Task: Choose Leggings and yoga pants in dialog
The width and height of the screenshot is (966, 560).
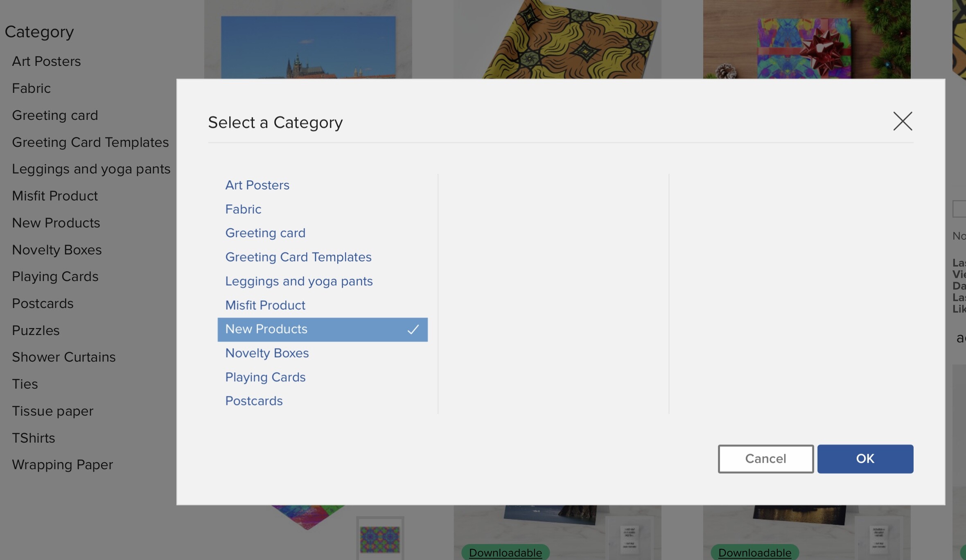Action: [x=299, y=281]
